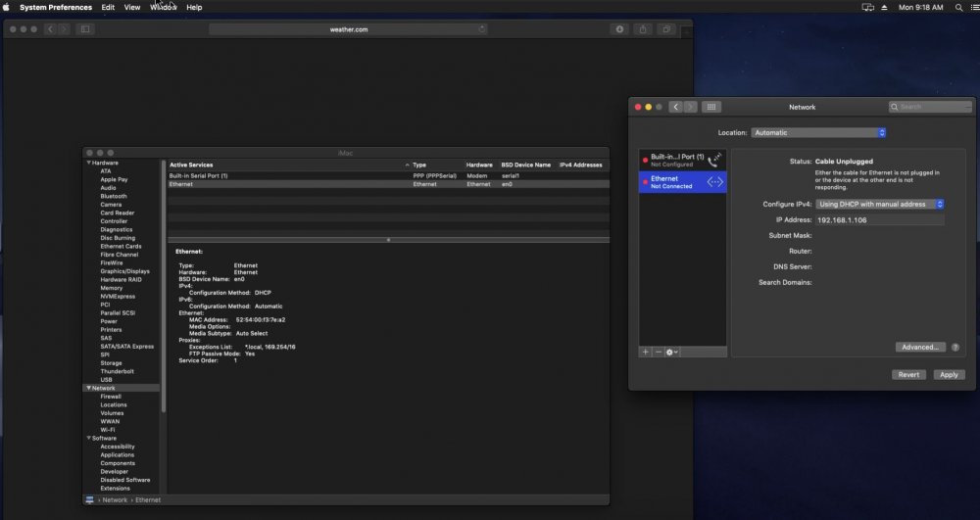Go forward in the Network preferences window
Viewport: 980px width, 520px height.
(x=690, y=107)
